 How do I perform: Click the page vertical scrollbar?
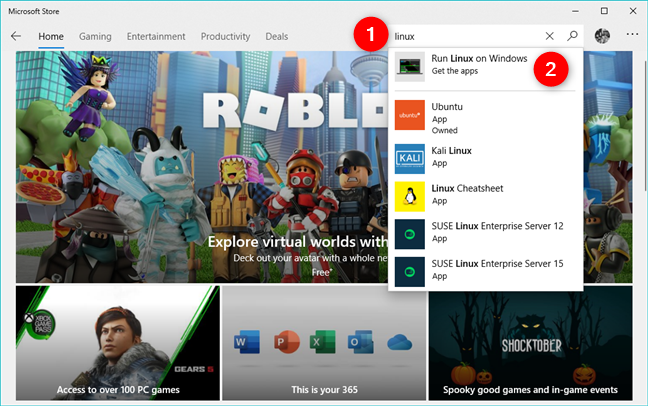point(645,124)
